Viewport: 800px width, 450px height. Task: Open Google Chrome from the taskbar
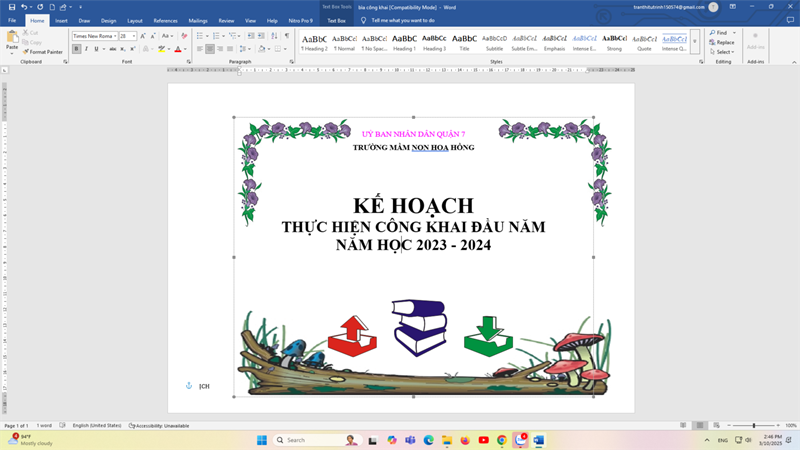[502, 440]
